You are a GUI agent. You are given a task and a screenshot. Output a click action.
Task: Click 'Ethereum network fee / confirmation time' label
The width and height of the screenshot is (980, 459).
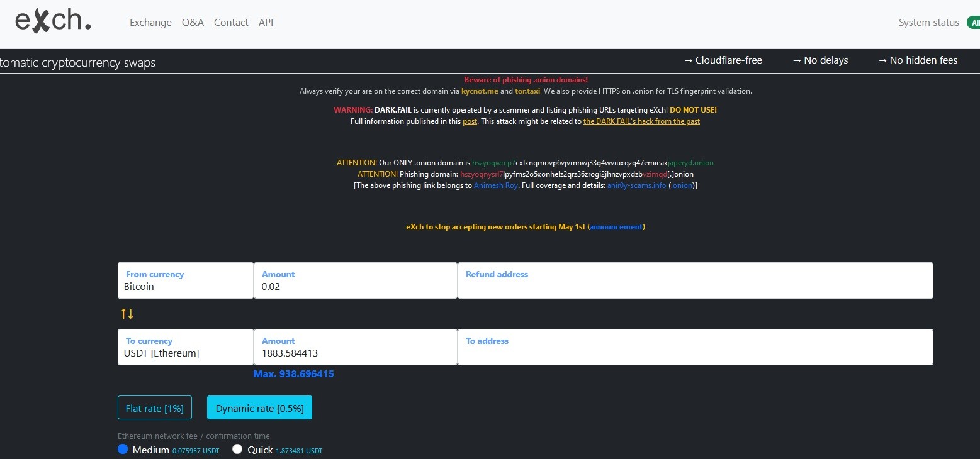point(194,436)
